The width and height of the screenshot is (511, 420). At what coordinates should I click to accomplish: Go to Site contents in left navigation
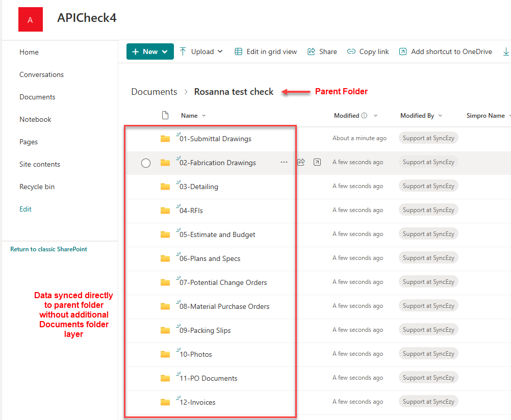point(40,164)
